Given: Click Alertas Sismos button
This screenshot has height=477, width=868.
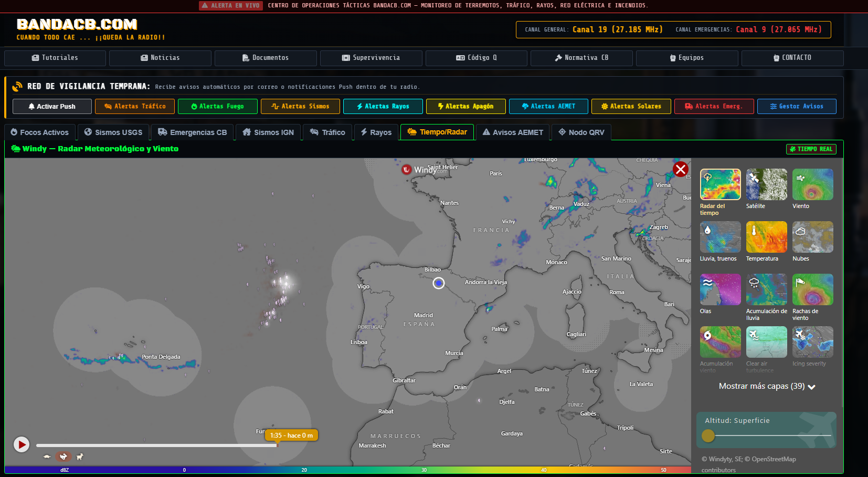Looking at the screenshot, I should pyautogui.click(x=300, y=106).
